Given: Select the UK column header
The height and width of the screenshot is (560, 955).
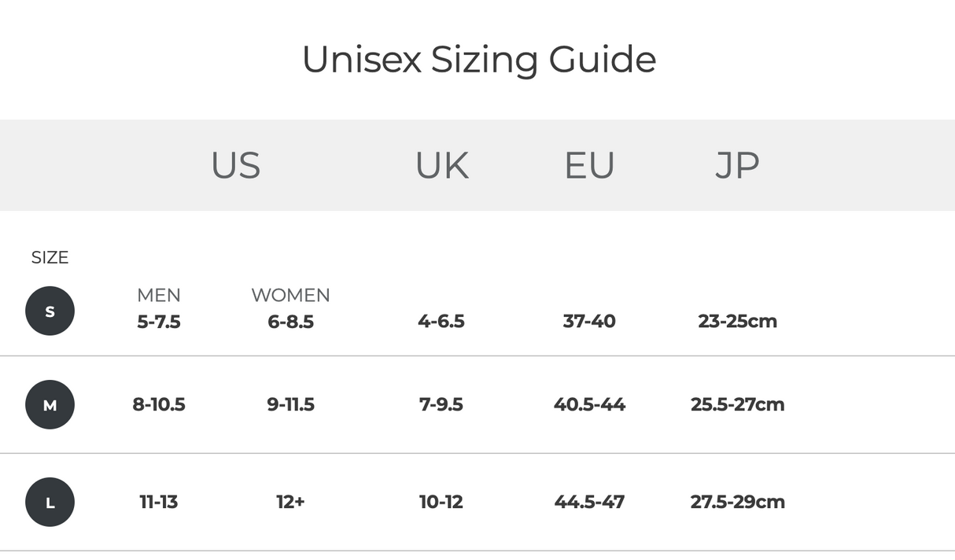Looking at the screenshot, I should pos(441,165).
